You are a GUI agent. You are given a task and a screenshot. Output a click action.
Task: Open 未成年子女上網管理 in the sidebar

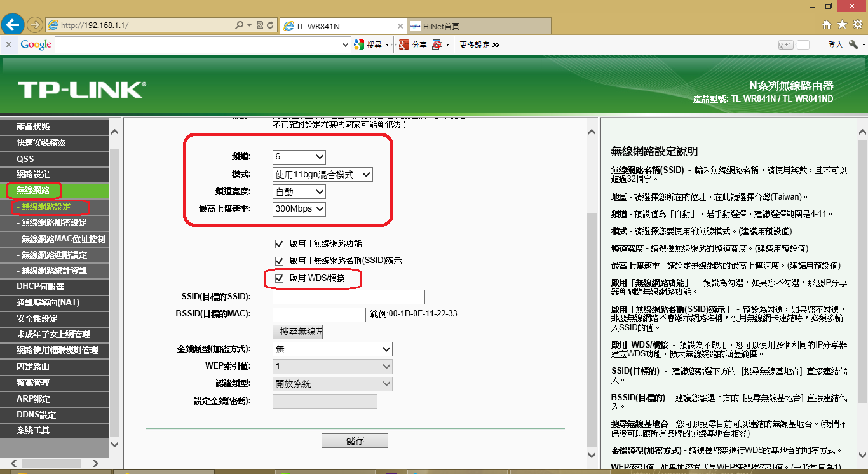[x=55, y=334]
